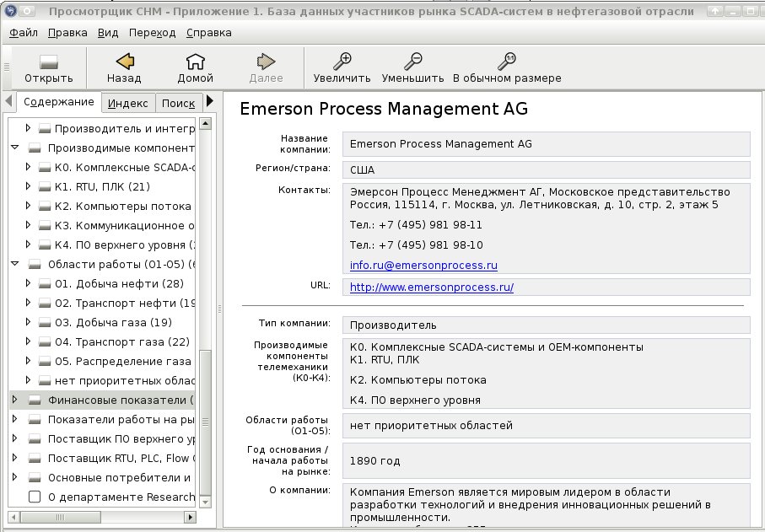Click the pane splitter handle
Viewport: 765px width, 532px height.
coord(219,309)
